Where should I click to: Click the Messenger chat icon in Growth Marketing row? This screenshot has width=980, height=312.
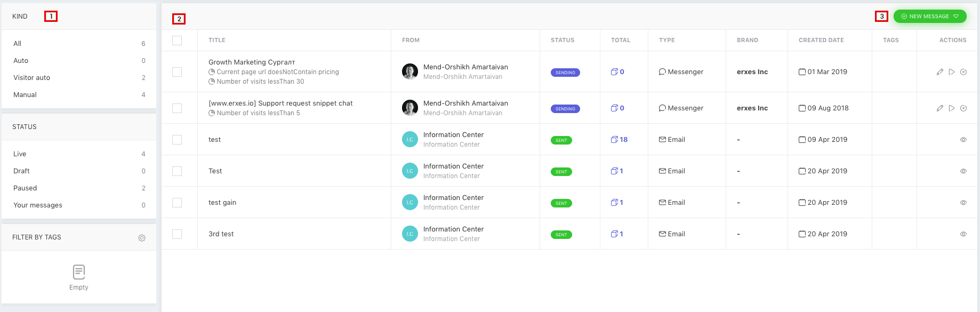(x=662, y=72)
